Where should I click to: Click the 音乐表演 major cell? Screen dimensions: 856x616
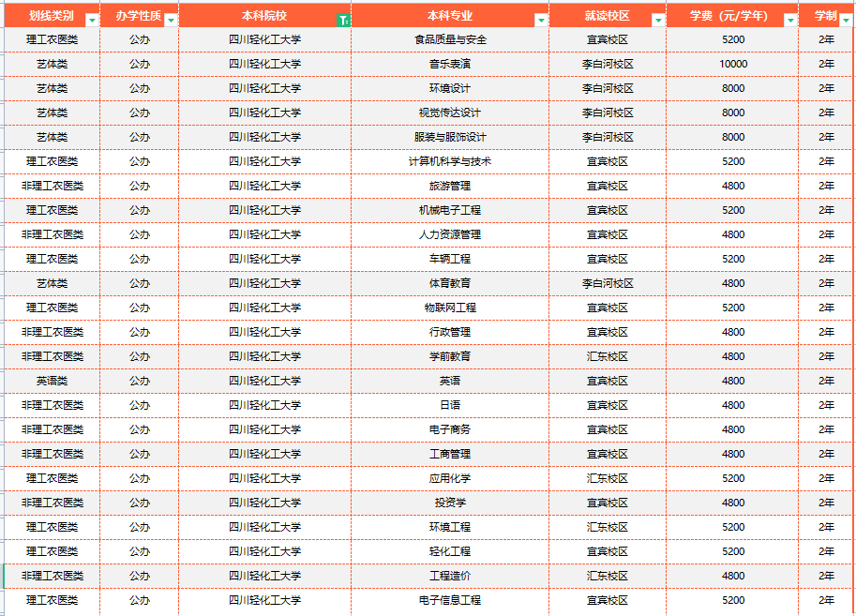tap(450, 64)
